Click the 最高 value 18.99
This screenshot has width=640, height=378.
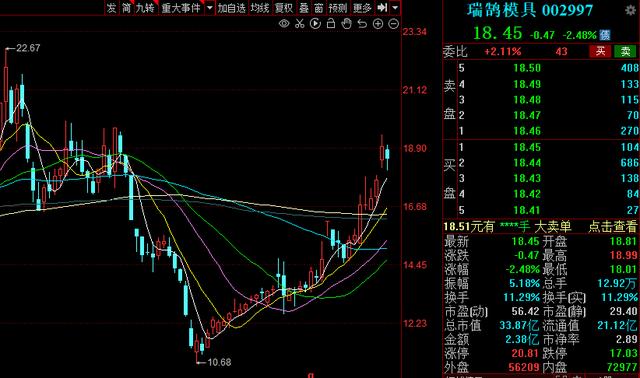pyautogui.click(x=623, y=256)
